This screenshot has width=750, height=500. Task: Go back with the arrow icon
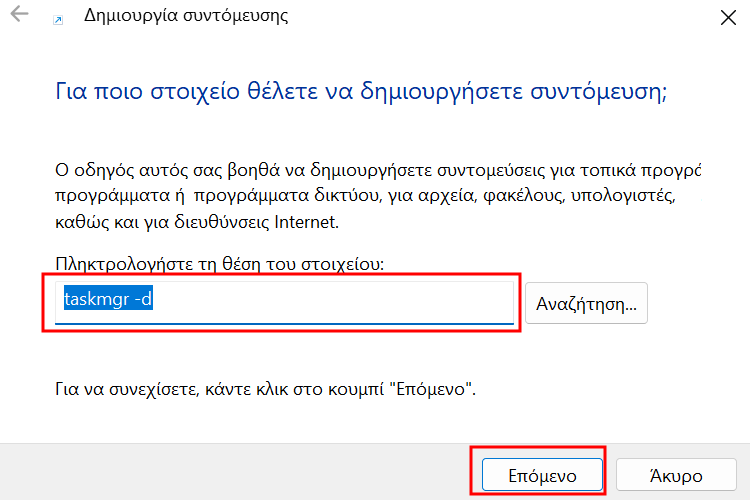coord(20,14)
